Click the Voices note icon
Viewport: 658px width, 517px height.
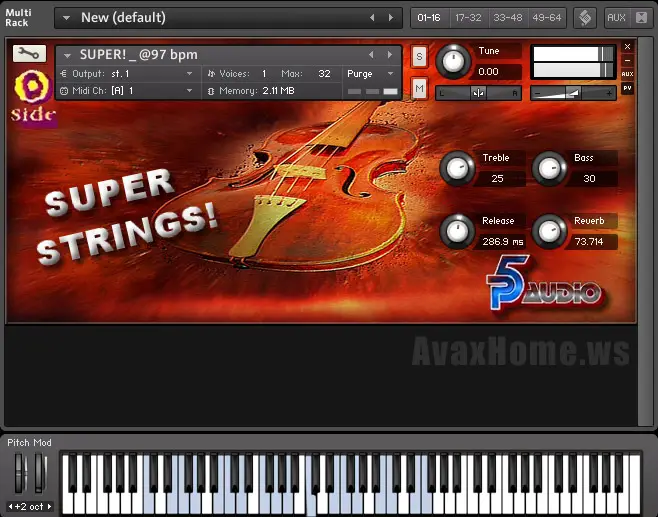point(211,74)
